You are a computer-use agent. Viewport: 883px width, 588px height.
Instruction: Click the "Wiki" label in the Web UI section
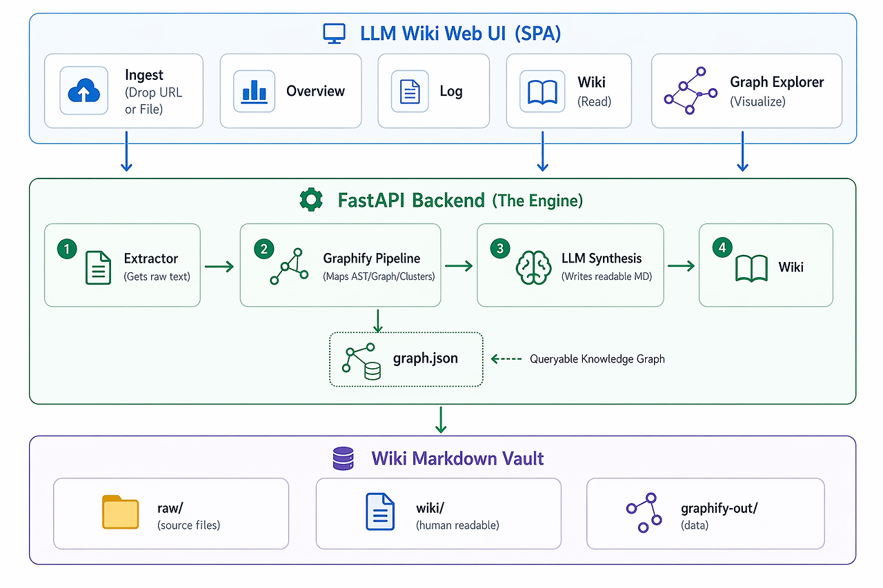591,82
